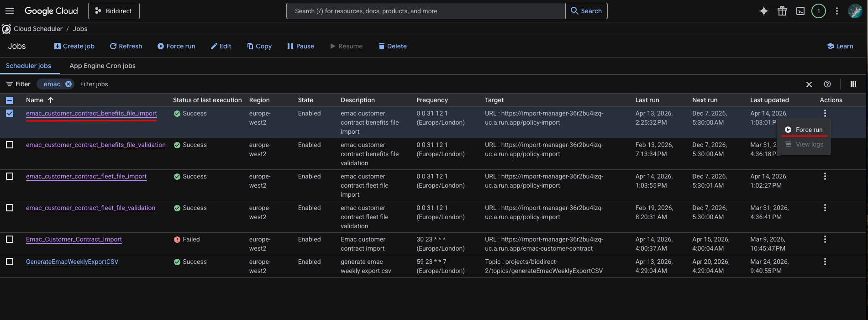
Task: Pause the selected job
Action: click(300, 46)
